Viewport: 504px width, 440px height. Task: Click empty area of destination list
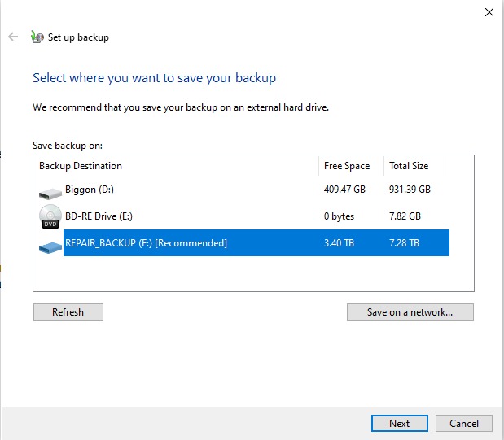coord(244,274)
